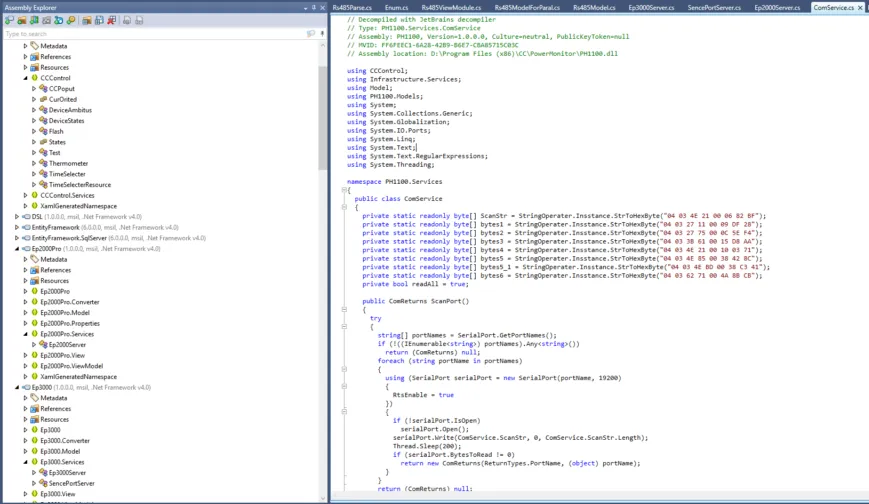Click the blue Open from NuGet icon

point(58,21)
